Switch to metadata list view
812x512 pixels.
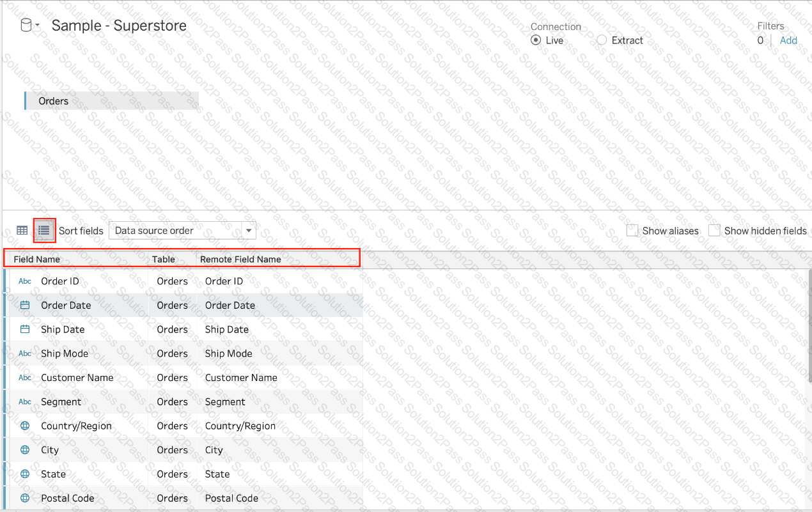44,231
